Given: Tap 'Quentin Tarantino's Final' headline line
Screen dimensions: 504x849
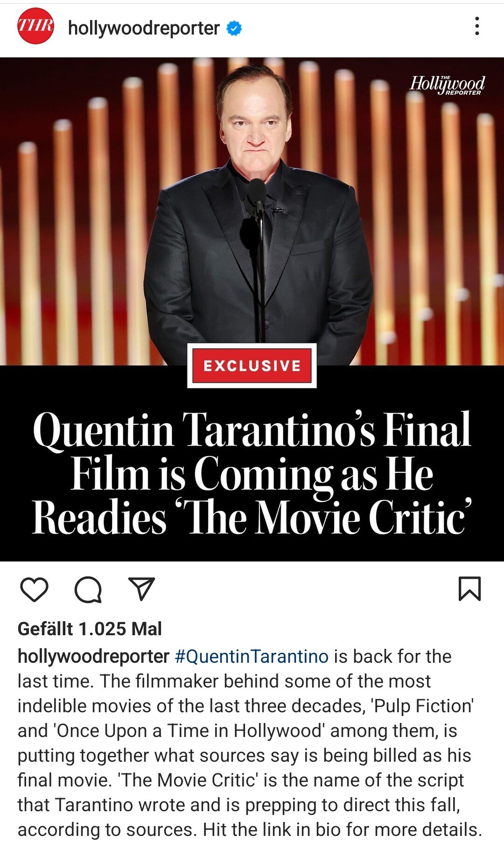Looking at the screenshot, I should coord(252,430).
